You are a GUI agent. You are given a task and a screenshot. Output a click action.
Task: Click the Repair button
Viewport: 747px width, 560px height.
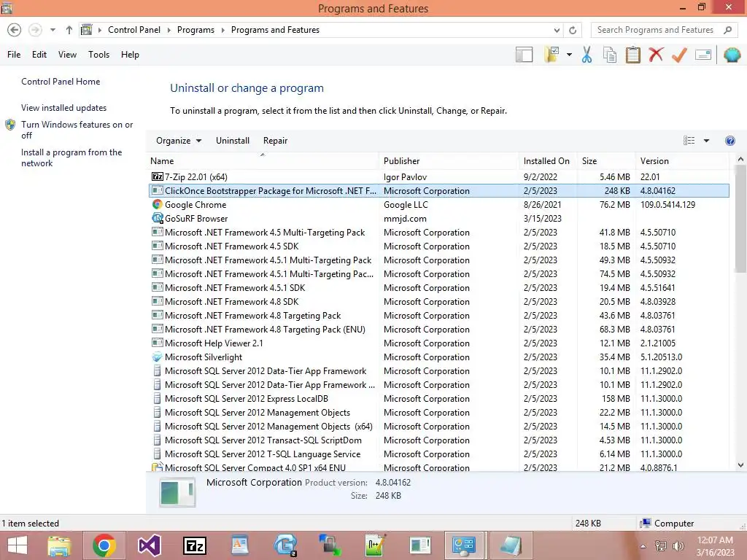(275, 141)
